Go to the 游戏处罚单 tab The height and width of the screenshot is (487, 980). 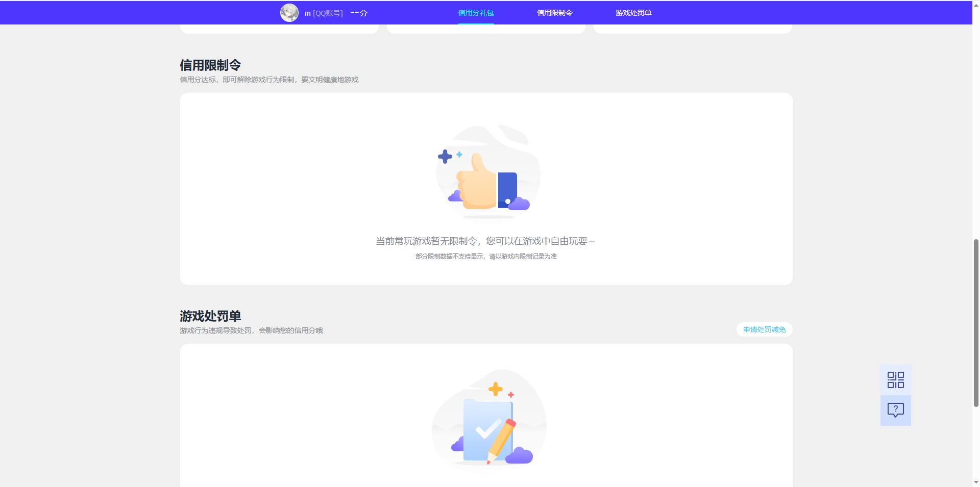click(x=633, y=13)
